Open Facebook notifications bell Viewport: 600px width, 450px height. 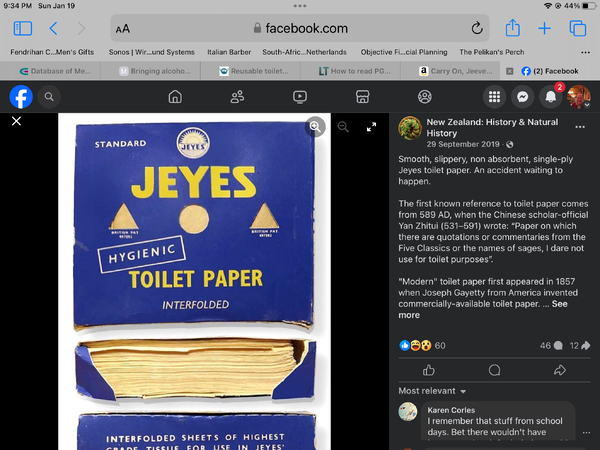point(551,96)
